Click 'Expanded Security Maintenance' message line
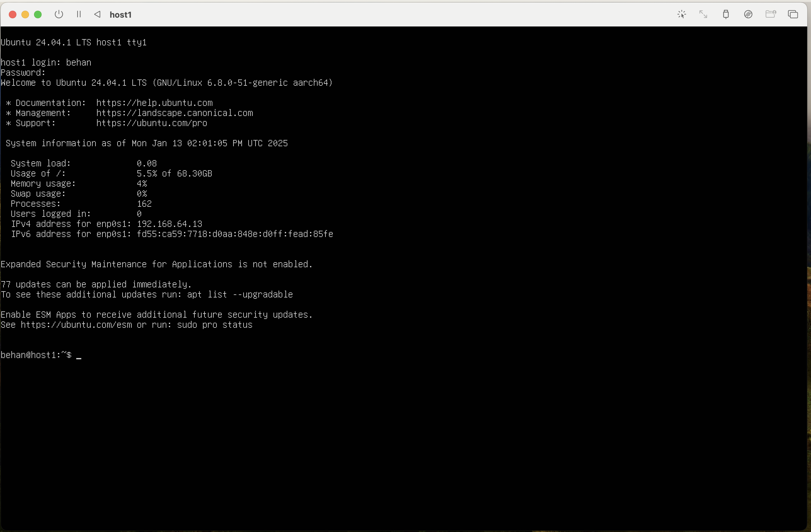The width and height of the screenshot is (811, 532). point(156,264)
